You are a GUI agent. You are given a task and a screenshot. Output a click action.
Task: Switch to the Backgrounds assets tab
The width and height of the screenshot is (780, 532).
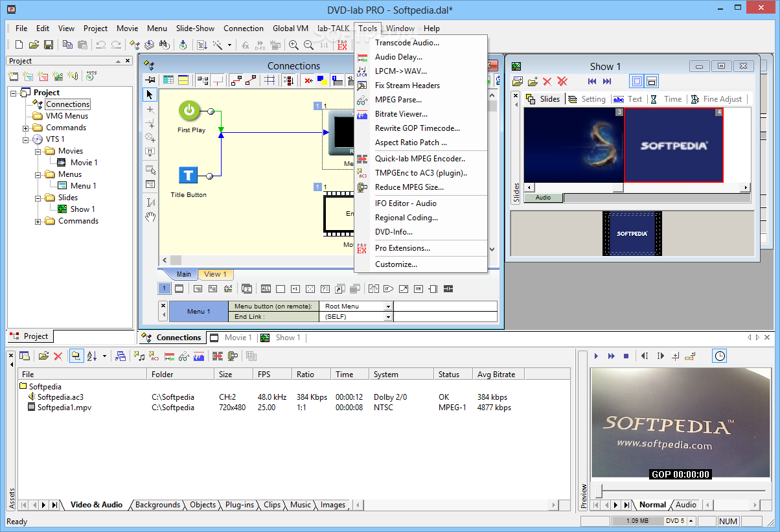click(x=157, y=505)
